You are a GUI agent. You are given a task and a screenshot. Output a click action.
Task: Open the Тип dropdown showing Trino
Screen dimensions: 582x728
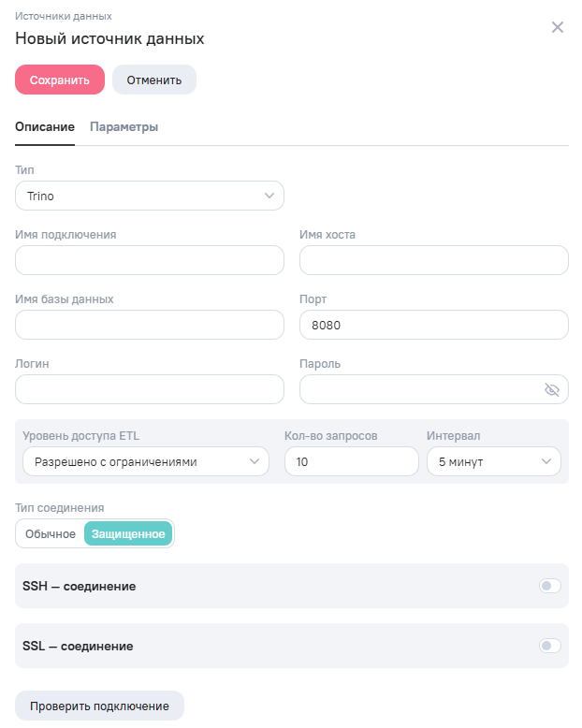(150, 196)
